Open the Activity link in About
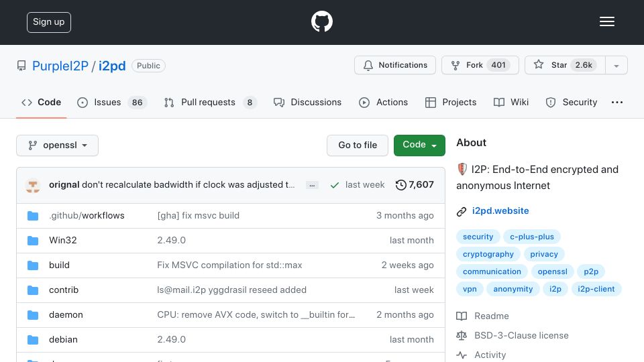Viewport: 644px width, 362px height. tap(490, 355)
